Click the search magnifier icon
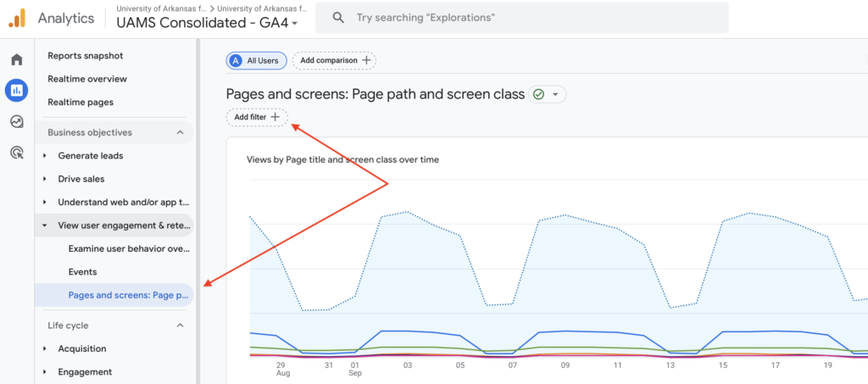 (x=338, y=18)
